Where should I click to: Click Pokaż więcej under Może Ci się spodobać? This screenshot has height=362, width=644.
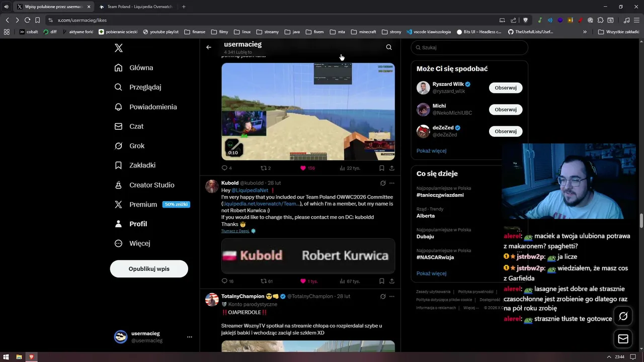click(431, 151)
